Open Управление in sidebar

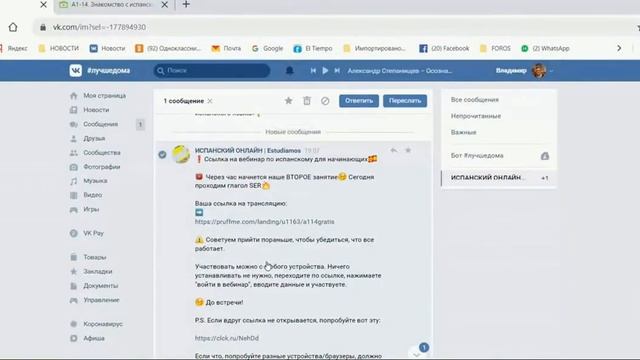[x=101, y=300]
